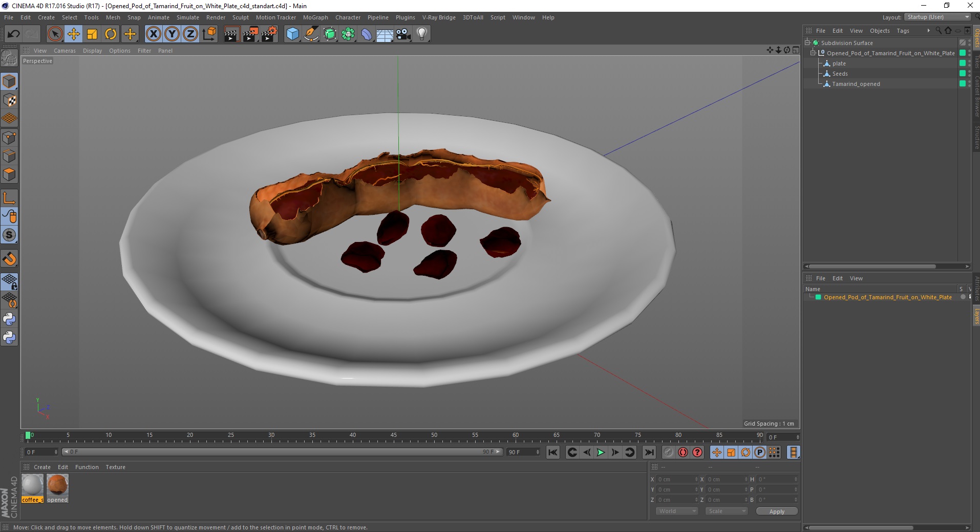This screenshot has width=980, height=532.
Task: Toggle Snap with the S icon
Action: click(9, 235)
